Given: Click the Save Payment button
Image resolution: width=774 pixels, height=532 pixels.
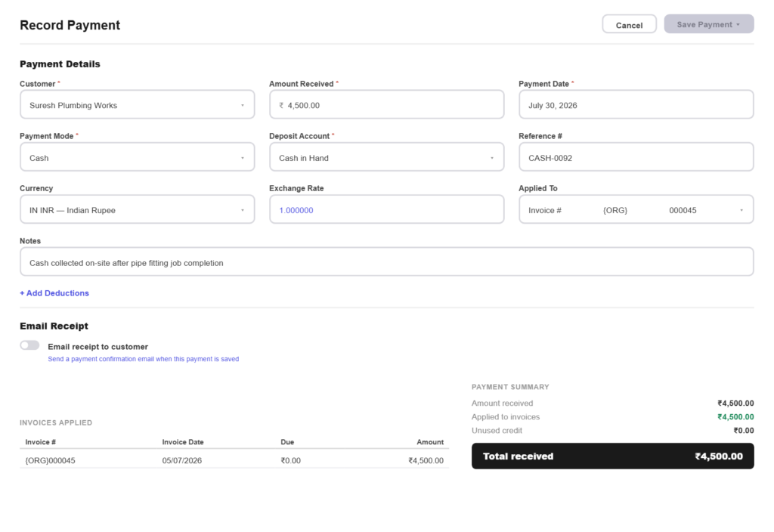Looking at the screenshot, I should 708,24.
